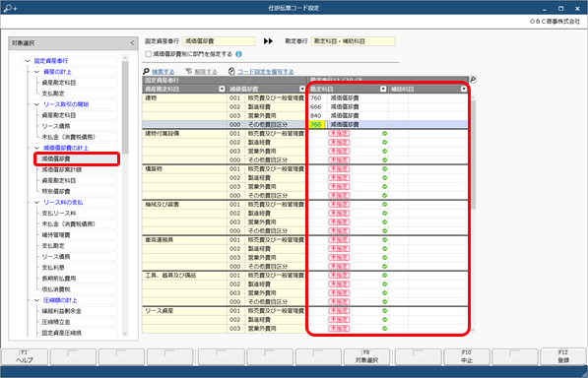588x378 pixels.
Task: Click green check in 機械及び装置 000 row
Action: click(x=384, y=231)
